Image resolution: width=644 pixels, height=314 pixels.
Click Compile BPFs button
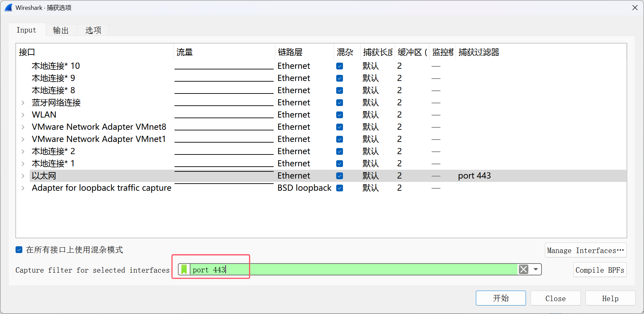click(x=600, y=270)
